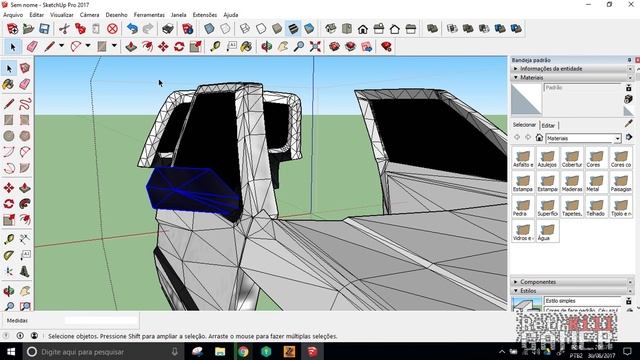Toggle X-ray face style

click(x=209, y=29)
